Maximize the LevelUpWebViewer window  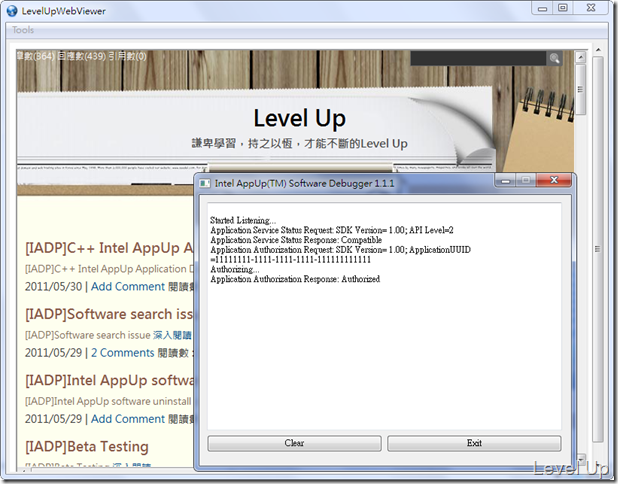click(563, 8)
